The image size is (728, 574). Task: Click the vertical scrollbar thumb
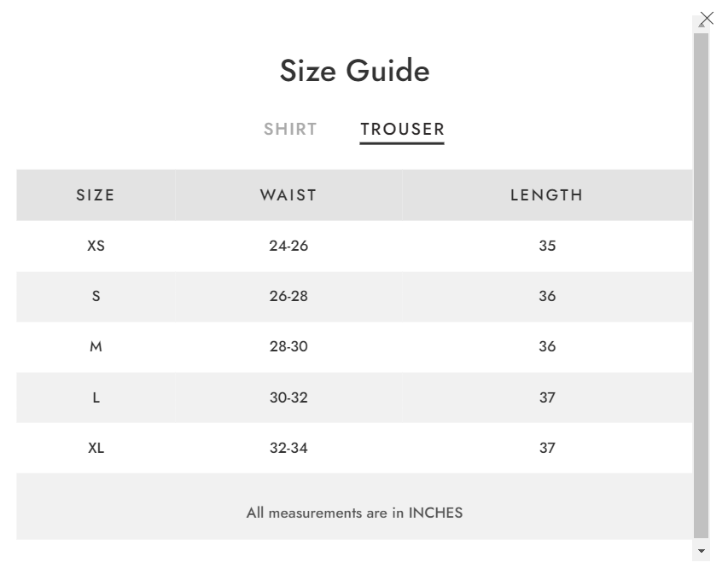pyautogui.click(x=701, y=286)
